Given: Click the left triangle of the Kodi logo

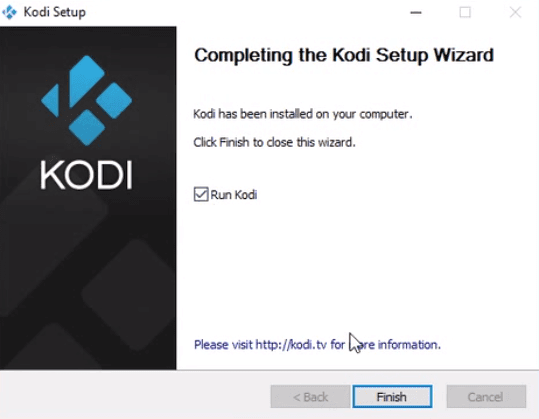Looking at the screenshot, I should point(51,101).
